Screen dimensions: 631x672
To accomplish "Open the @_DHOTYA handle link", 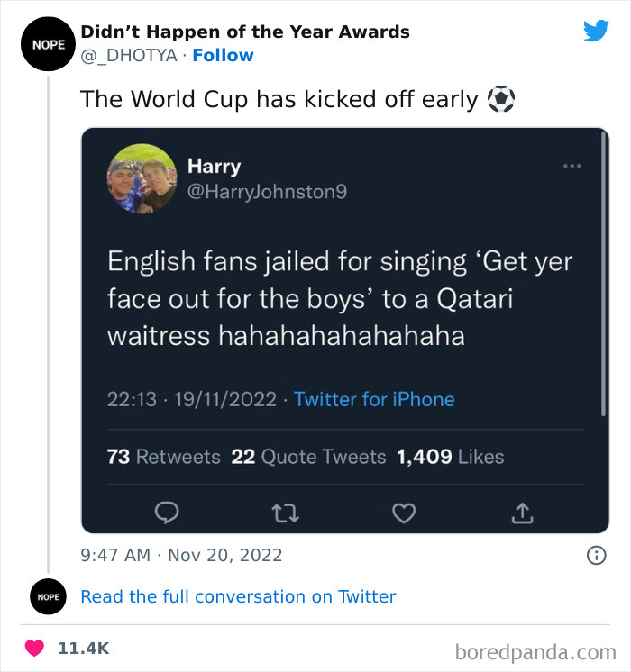I will (129, 56).
